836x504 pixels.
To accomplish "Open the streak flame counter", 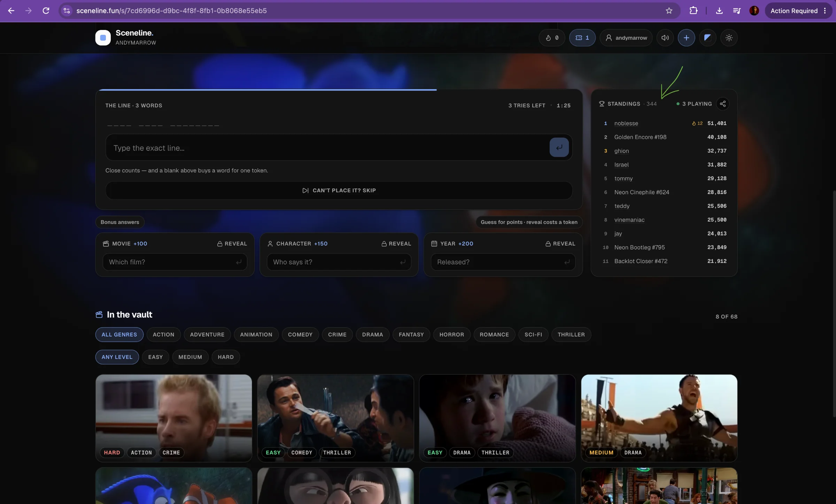I will click(552, 38).
